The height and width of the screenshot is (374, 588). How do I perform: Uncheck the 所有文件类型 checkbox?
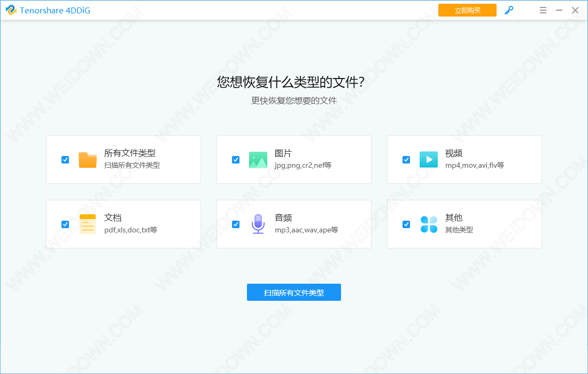tap(65, 160)
